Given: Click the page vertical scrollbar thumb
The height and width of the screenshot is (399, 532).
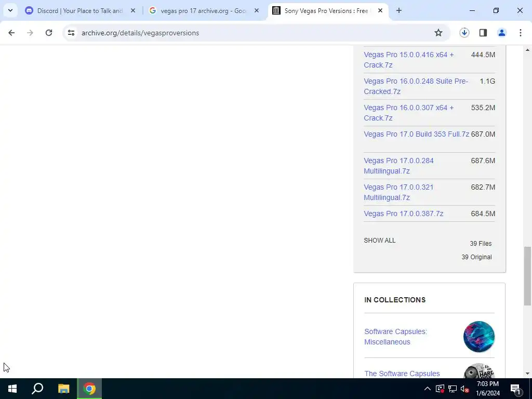Looking at the screenshot, I should 527,276.
